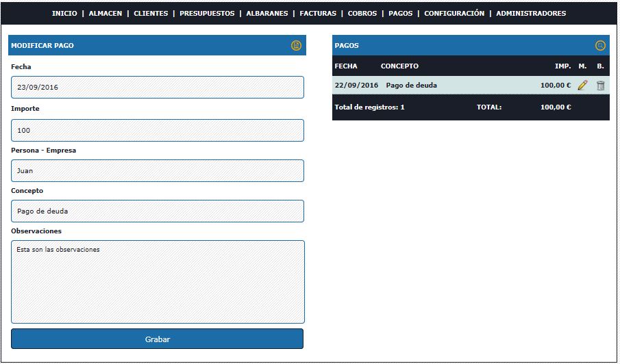Go to ADMINISTRADORES
Viewport: 620px width, 364px height.
531,14
